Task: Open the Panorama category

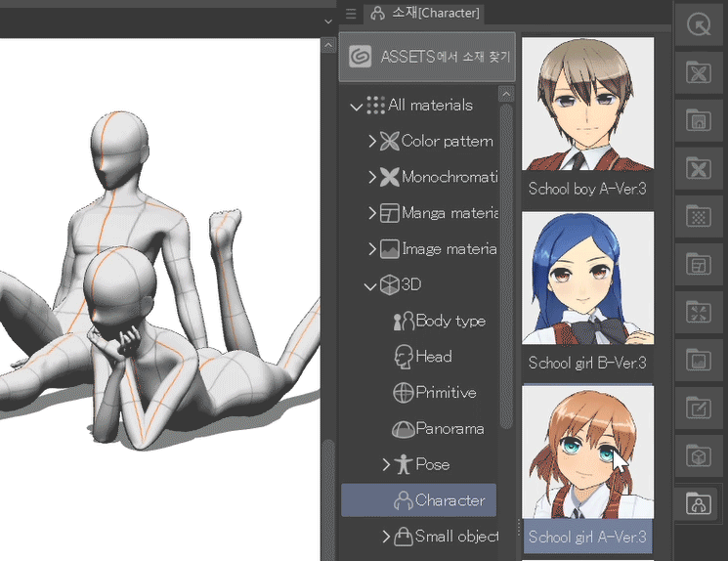Action: (450, 429)
